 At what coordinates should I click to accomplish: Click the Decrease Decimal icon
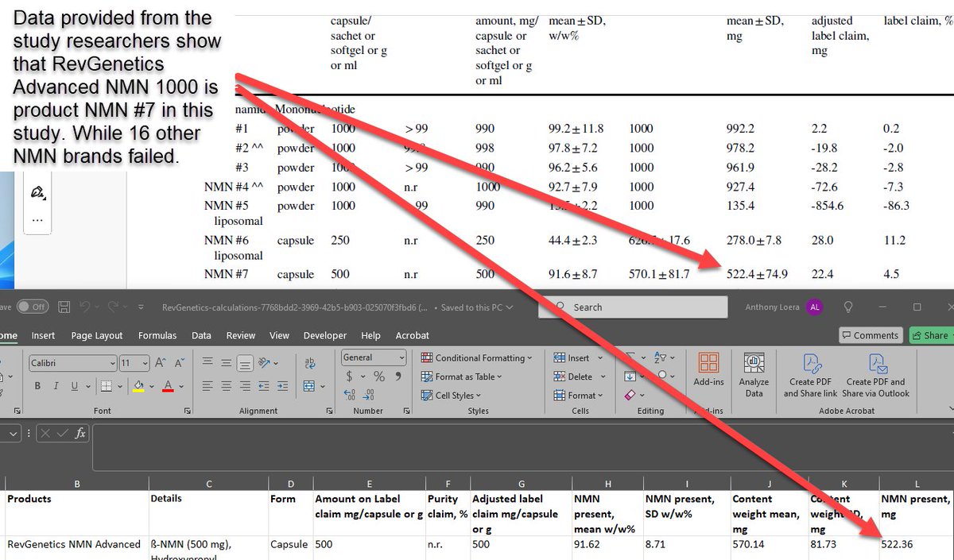tap(369, 394)
